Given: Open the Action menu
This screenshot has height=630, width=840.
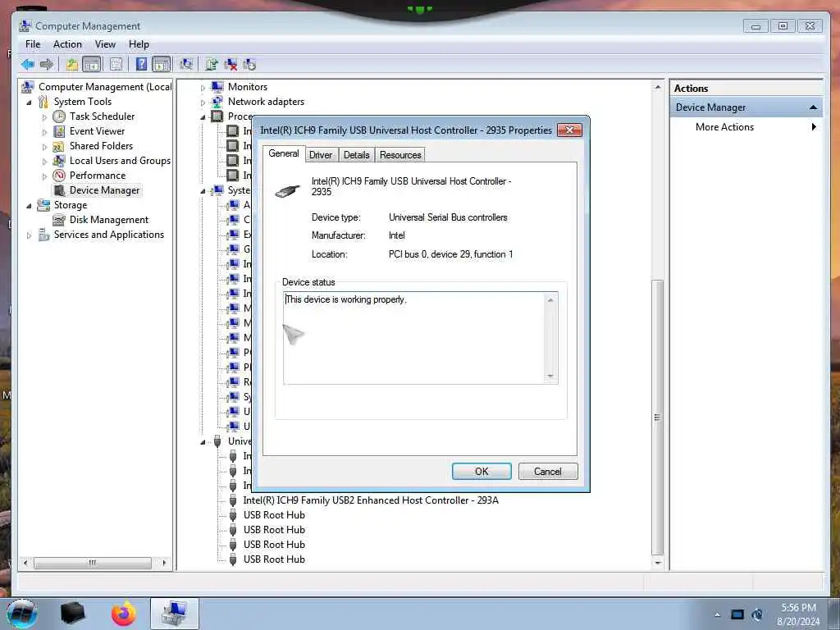Looking at the screenshot, I should coord(67,44).
